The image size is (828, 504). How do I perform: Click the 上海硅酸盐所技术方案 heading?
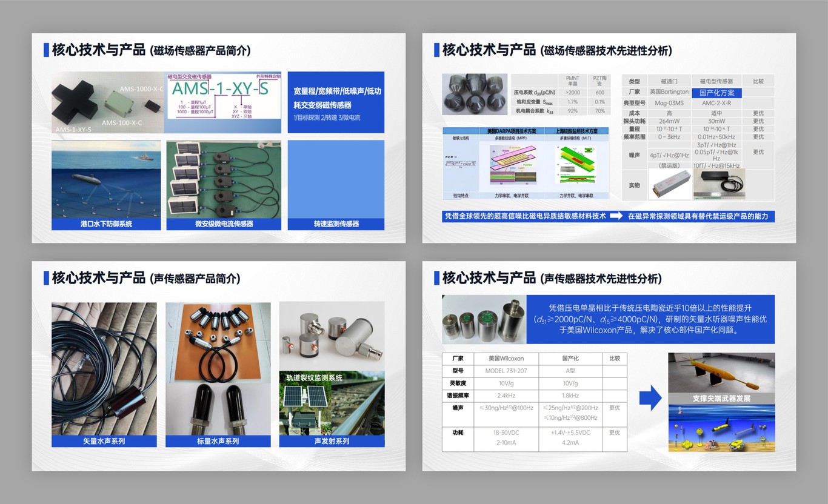pyautogui.click(x=576, y=131)
